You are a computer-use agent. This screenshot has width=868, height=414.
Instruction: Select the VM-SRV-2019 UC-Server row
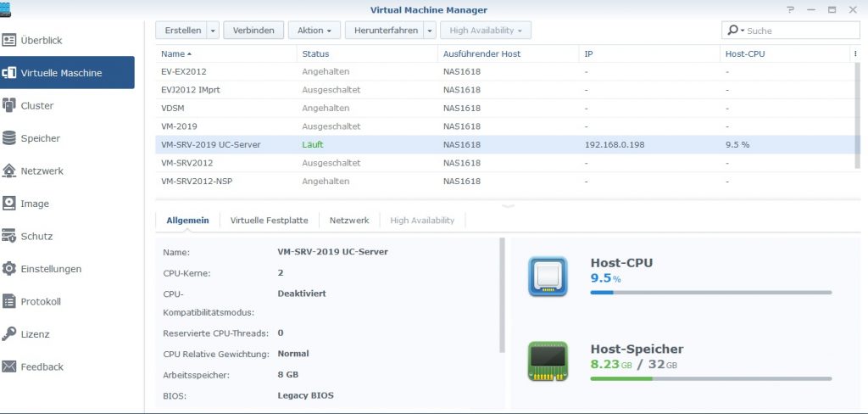pyautogui.click(x=505, y=145)
